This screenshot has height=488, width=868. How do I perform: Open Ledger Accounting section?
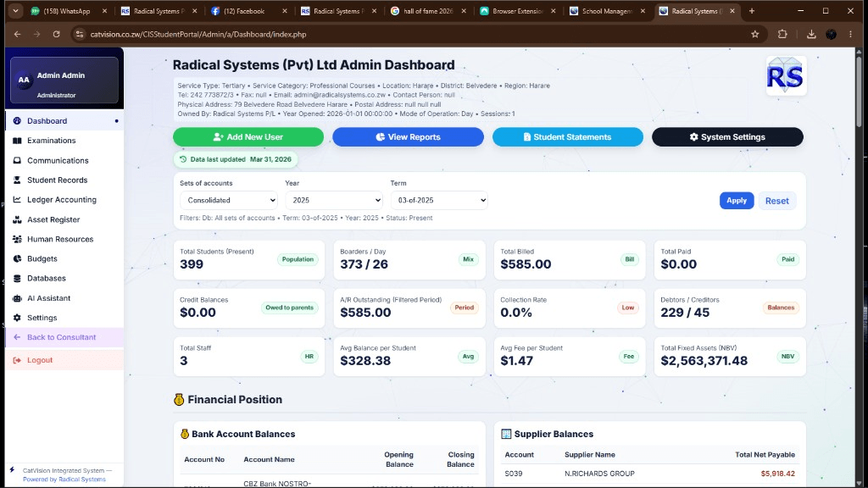coord(64,200)
